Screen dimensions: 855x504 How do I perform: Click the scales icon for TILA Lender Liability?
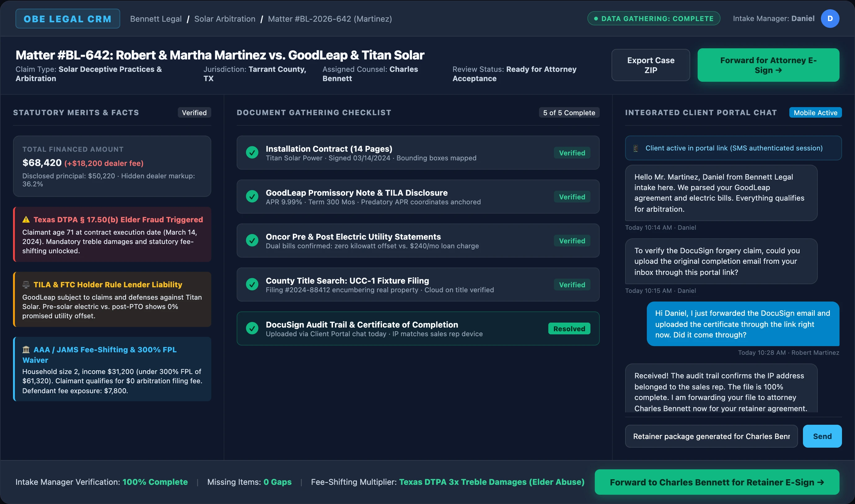click(x=26, y=285)
